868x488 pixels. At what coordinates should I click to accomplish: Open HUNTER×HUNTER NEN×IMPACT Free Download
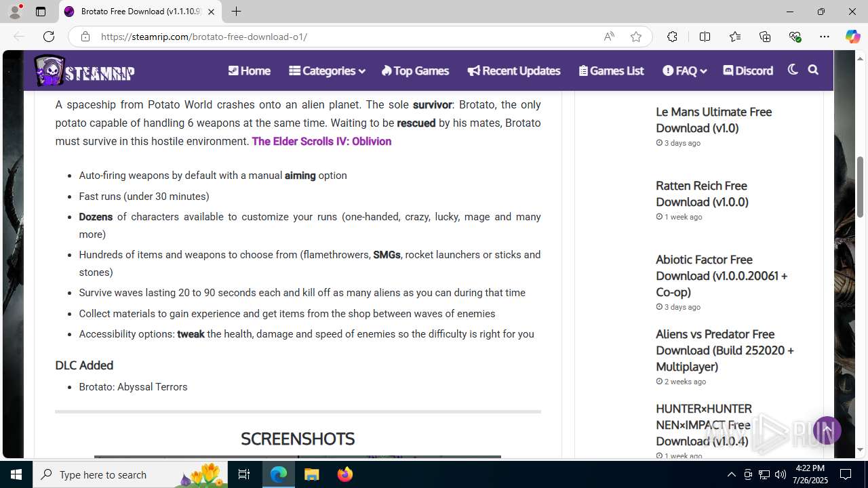(704, 425)
